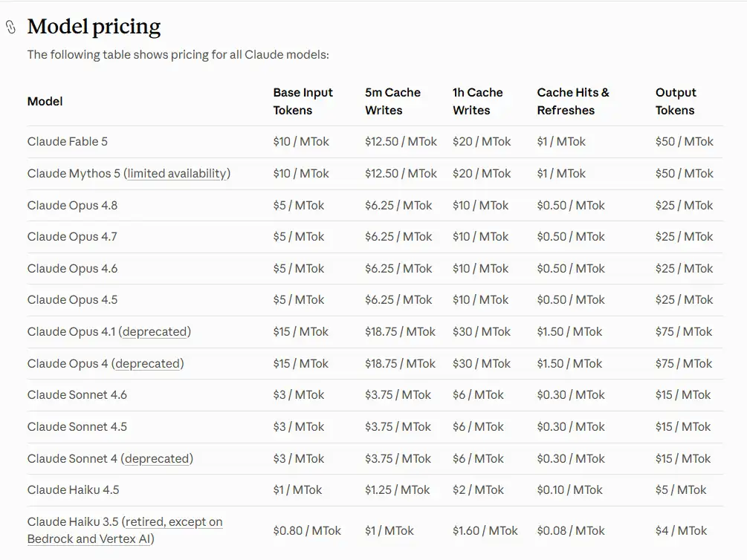The height and width of the screenshot is (560, 747).
Task: Click Claude Sonnet 4.5 5m cache '$3.75 / MTok'
Action: [398, 427]
